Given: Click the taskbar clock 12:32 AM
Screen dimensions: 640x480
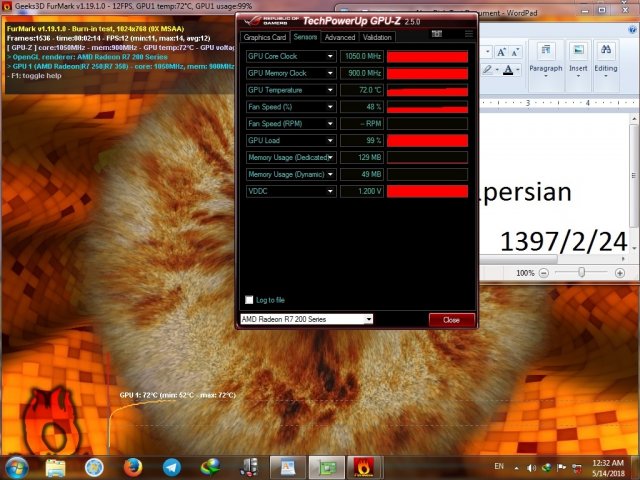Looking at the screenshot, I should (608, 463).
